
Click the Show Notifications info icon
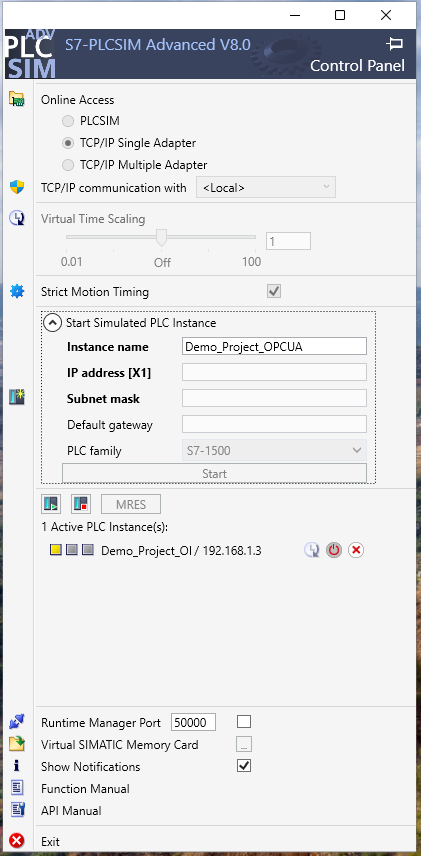[x=17, y=766]
